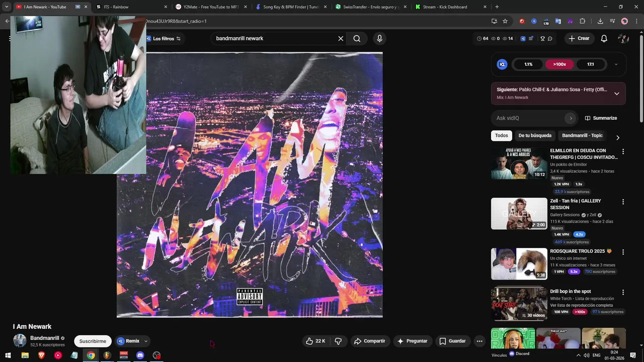
Task: Bookmark this page with the star icon
Action: 505,21
